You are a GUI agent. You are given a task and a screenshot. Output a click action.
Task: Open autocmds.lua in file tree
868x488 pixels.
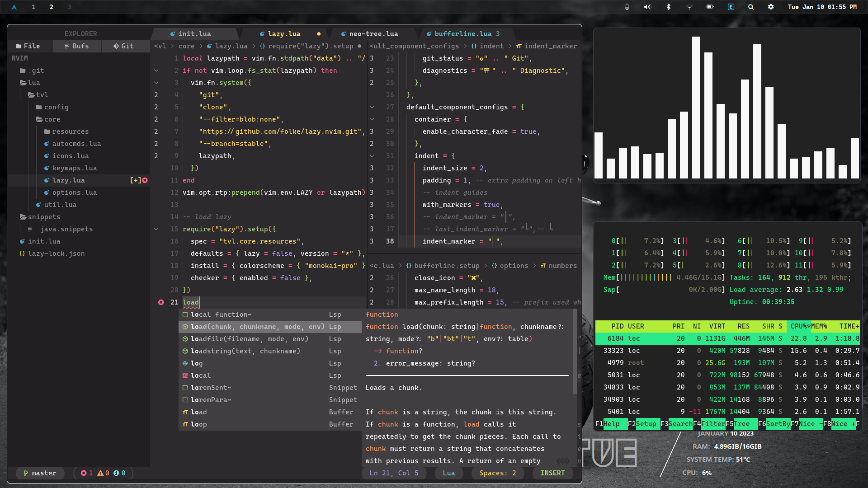(72, 144)
